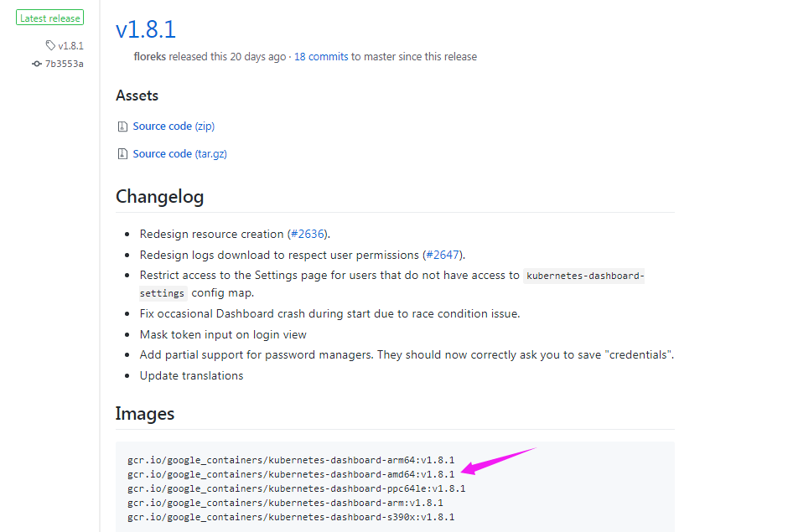The width and height of the screenshot is (793, 532).
Task: Click the Latest release badge
Action: 50,18
